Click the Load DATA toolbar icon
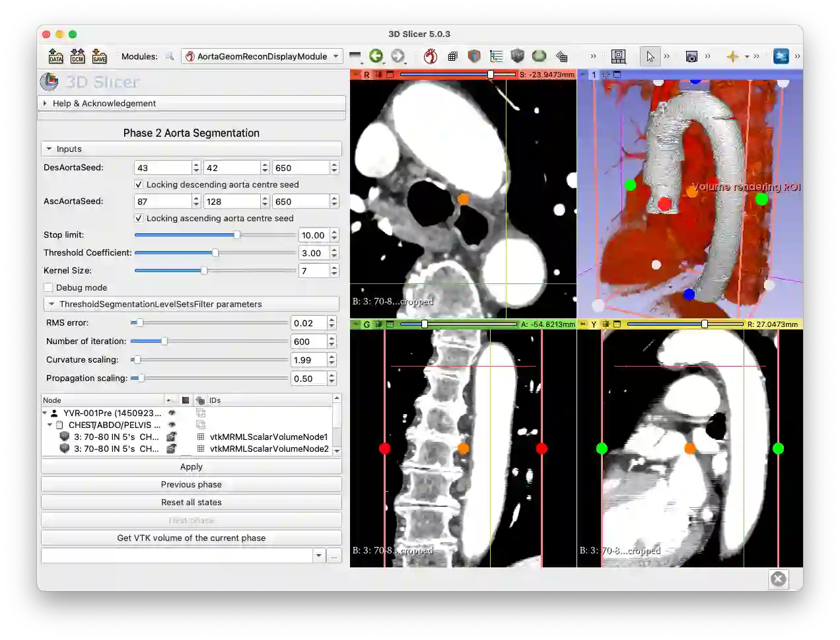Image resolution: width=840 pixels, height=640 pixels. tap(55, 56)
